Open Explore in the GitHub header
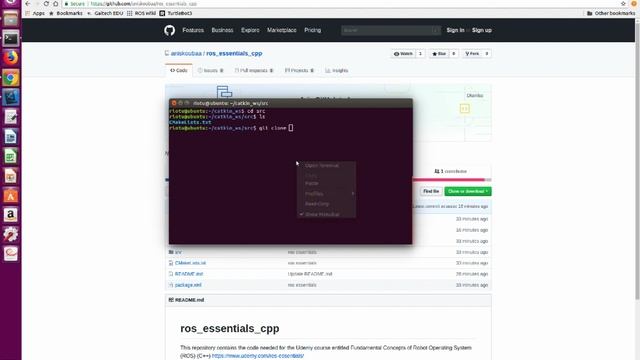 [250, 30]
